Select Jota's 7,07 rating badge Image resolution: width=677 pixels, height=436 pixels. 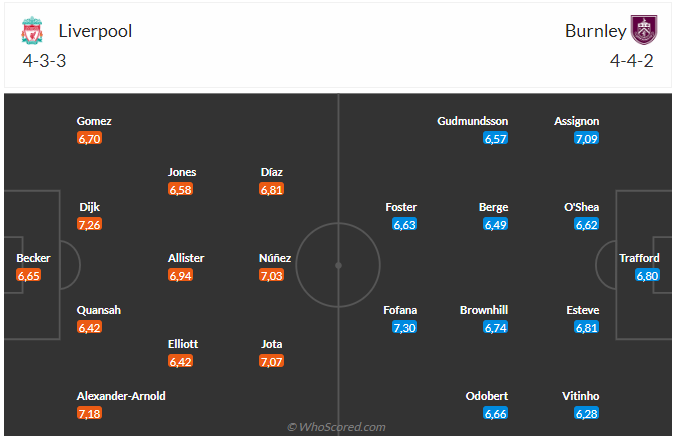pyautogui.click(x=273, y=361)
